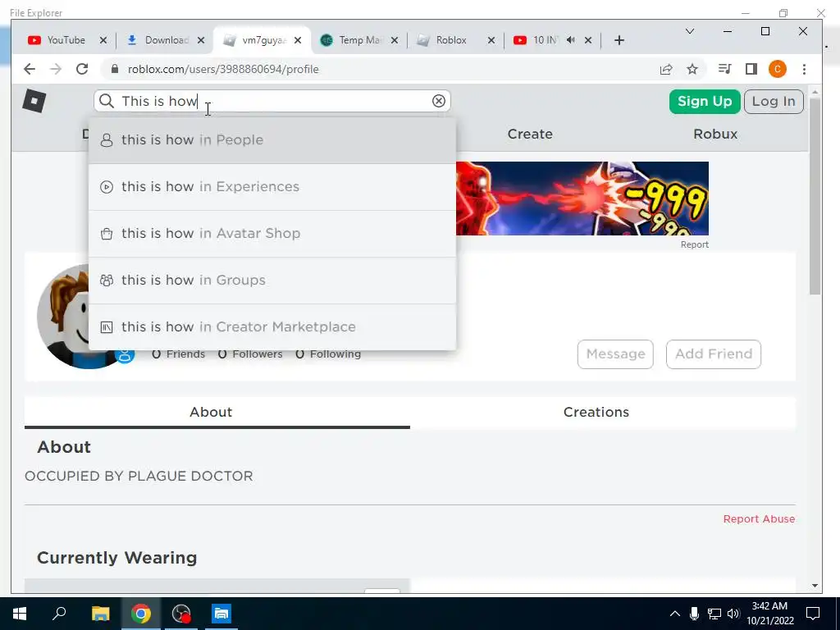This screenshot has height=630, width=840.
Task: Select 'this is how in People' suggestion
Action: (x=272, y=139)
